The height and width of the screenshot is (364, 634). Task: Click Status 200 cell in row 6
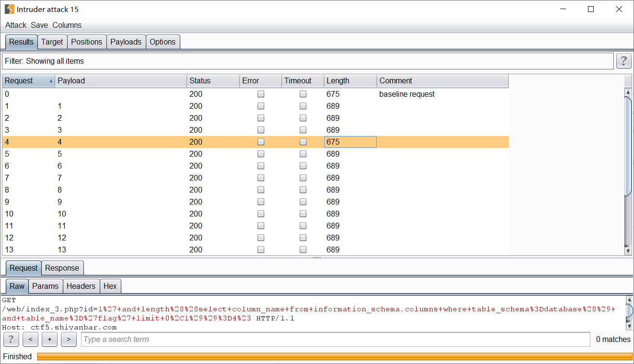(213, 166)
